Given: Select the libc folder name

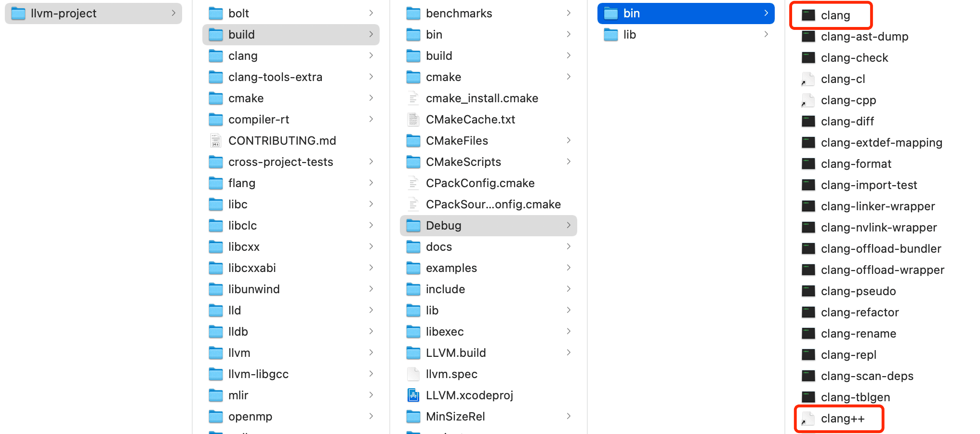Looking at the screenshot, I should coord(238,204).
